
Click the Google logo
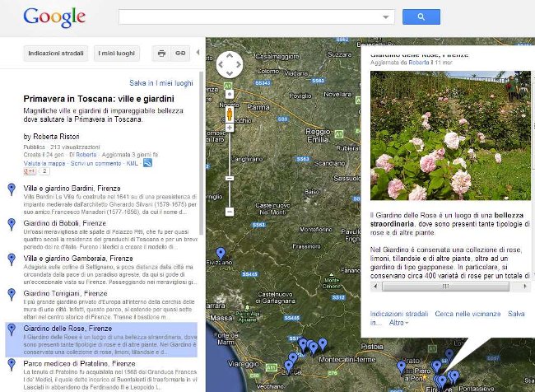[54, 17]
